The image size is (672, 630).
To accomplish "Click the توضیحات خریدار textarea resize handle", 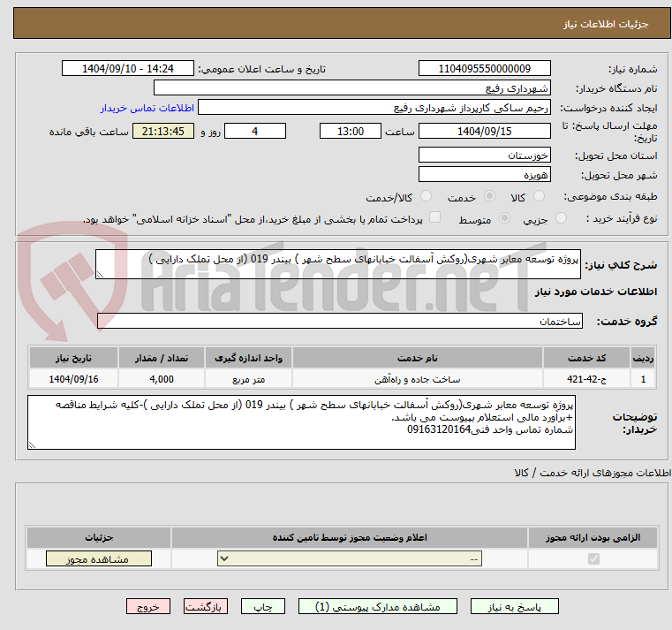I will (32, 445).
